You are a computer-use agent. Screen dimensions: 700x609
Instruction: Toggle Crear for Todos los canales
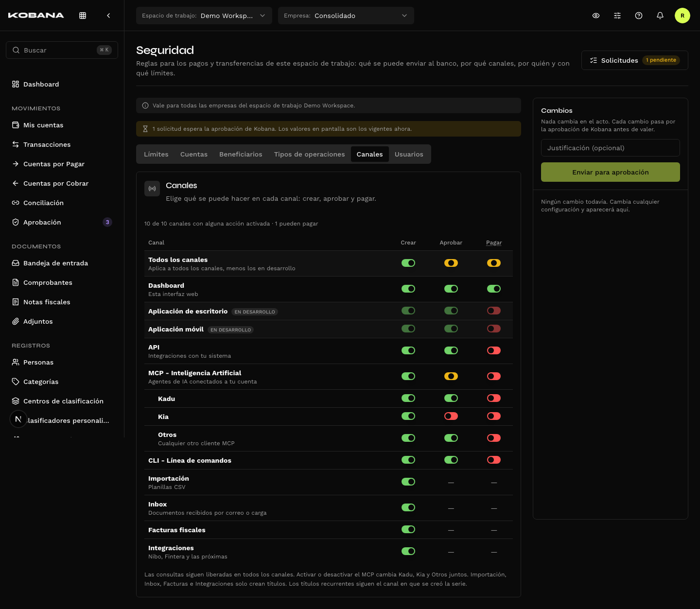408,263
